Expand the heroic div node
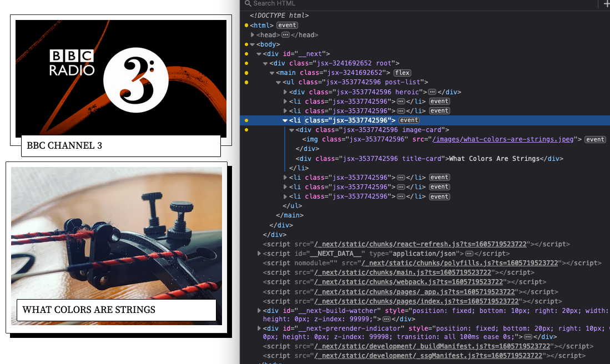Viewport: 610px width, 364px height. [x=285, y=92]
